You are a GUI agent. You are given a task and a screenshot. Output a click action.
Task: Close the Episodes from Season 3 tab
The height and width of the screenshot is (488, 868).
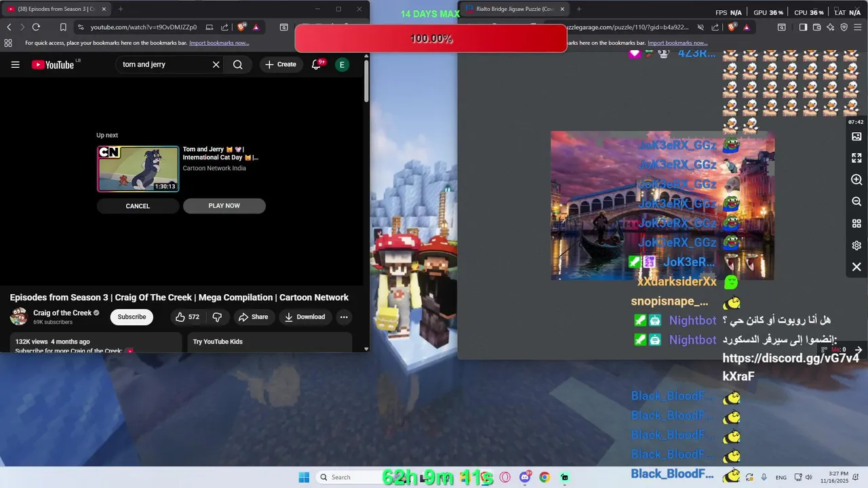tap(104, 9)
